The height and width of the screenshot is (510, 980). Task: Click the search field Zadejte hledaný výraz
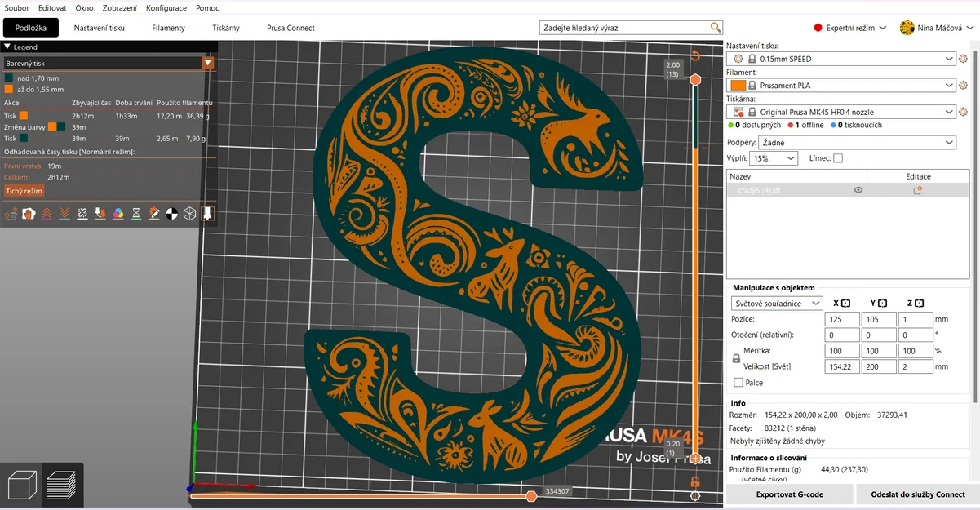point(628,27)
